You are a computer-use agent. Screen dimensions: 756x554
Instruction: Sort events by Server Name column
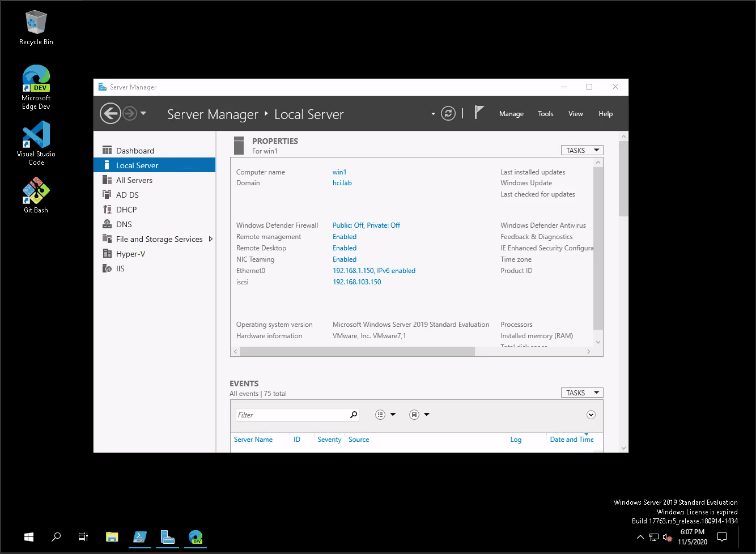coord(253,440)
